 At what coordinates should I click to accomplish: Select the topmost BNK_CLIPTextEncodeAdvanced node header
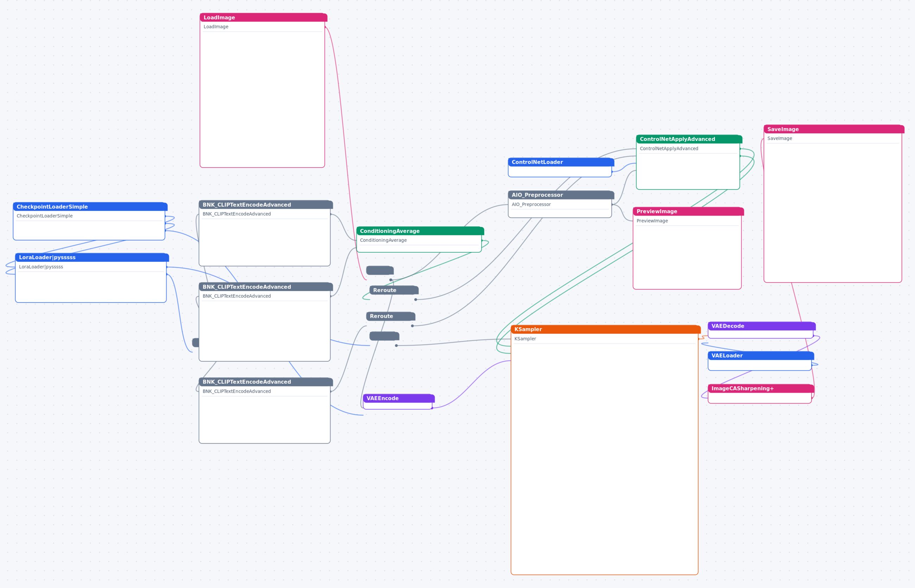coord(266,205)
